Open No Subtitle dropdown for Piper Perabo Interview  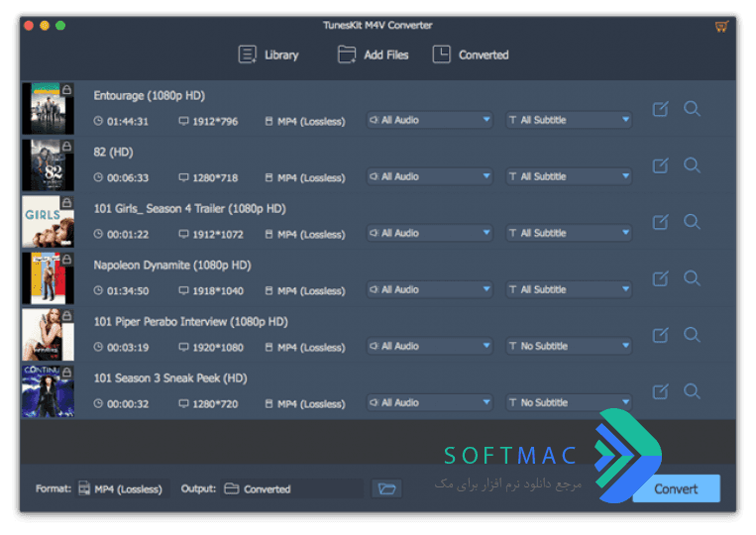(569, 346)
